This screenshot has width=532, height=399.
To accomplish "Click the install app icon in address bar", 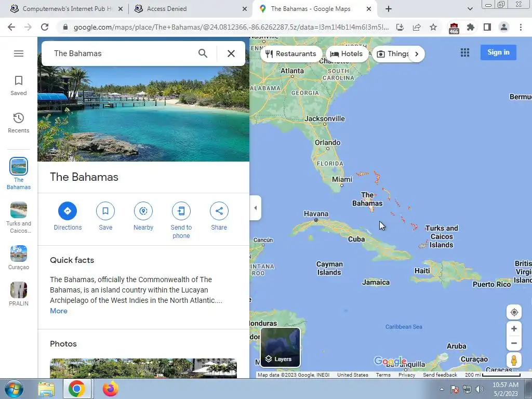I will 400,27.
